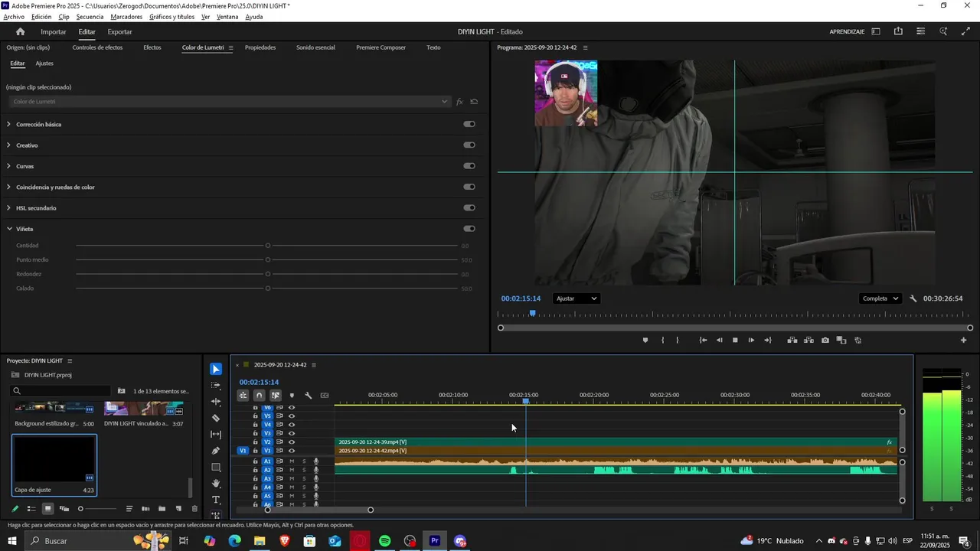Open Ajustar zoom level dropdown
The image size is (980, 551).
tap(577, 298)
